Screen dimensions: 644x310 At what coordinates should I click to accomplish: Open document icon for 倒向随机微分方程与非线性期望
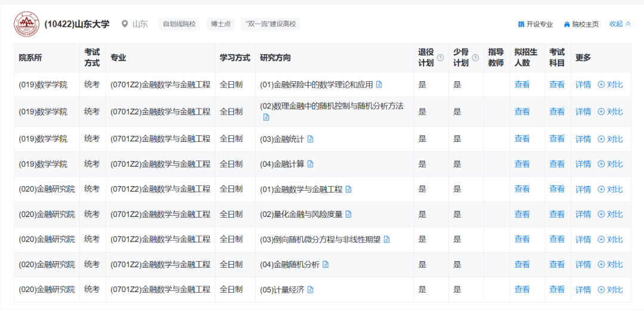pos(387,240)
